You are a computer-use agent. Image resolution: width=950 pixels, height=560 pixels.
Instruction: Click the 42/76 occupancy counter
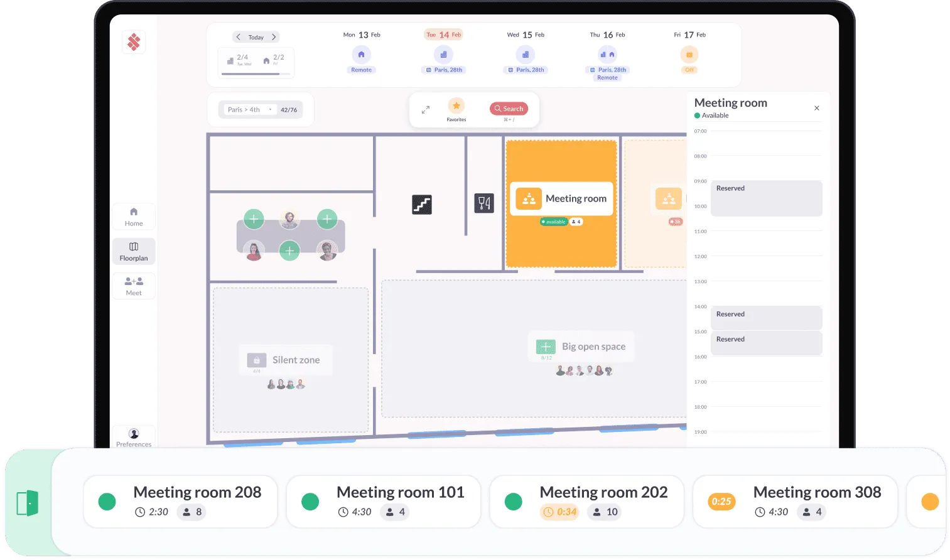[x=289, y=110]
